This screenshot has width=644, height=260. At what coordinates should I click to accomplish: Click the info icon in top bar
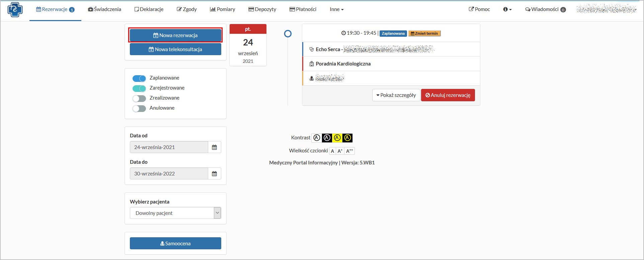pos(507,9)
